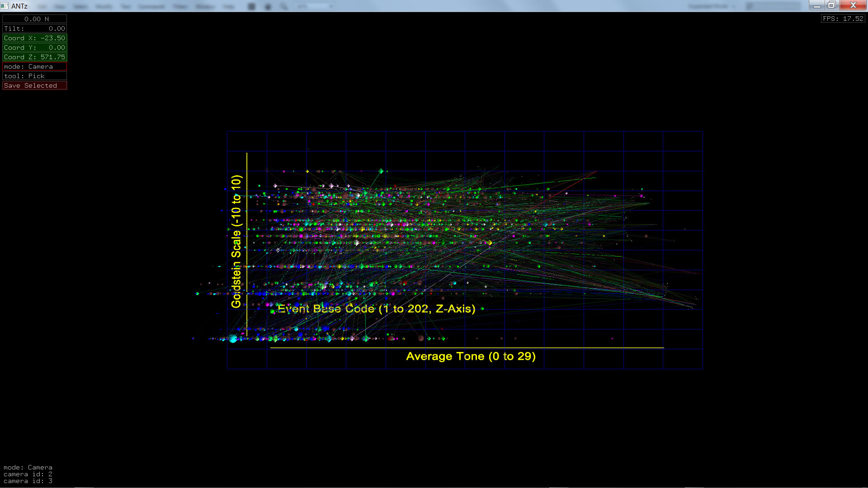
Task: Select the green diamond node at top of plot
Action: pyautogui.click(x=381, y=171)
